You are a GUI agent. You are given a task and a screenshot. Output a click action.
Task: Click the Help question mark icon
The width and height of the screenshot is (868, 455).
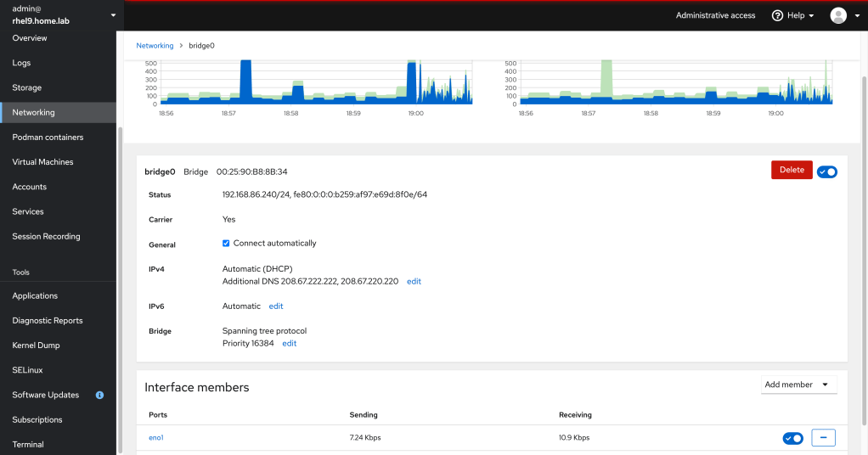776,15
